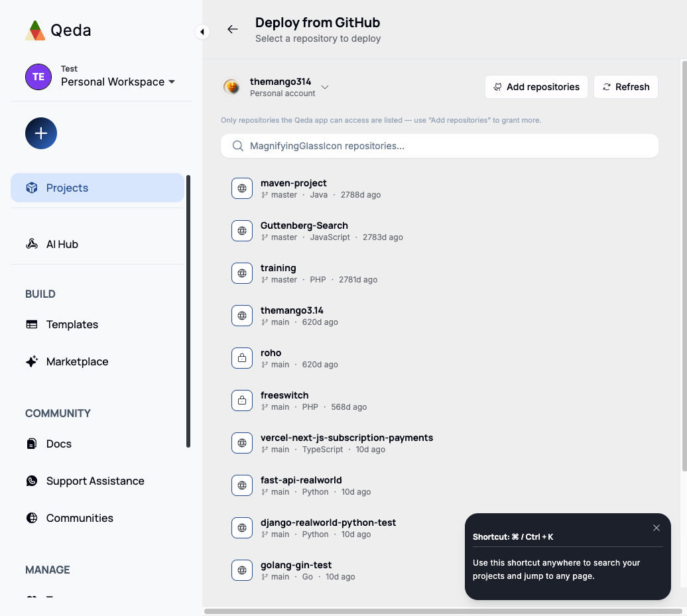Expand the themango314 account chevron
The height and width of the screenshot is (616, 687).
(325, 87)
